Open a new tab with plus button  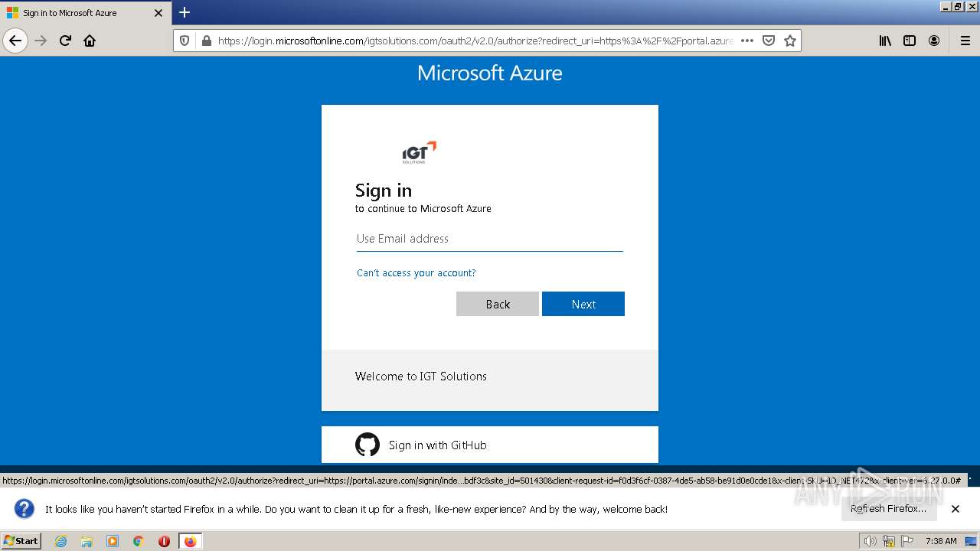point(185,12)
